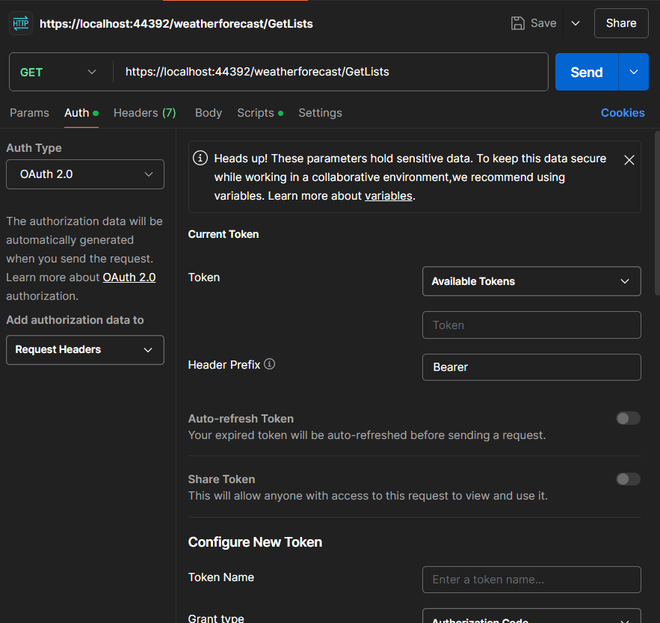Enable the Auto-refresh Token toggle
660x623 pixels.
pyautogui.click(x=628, y=418)
